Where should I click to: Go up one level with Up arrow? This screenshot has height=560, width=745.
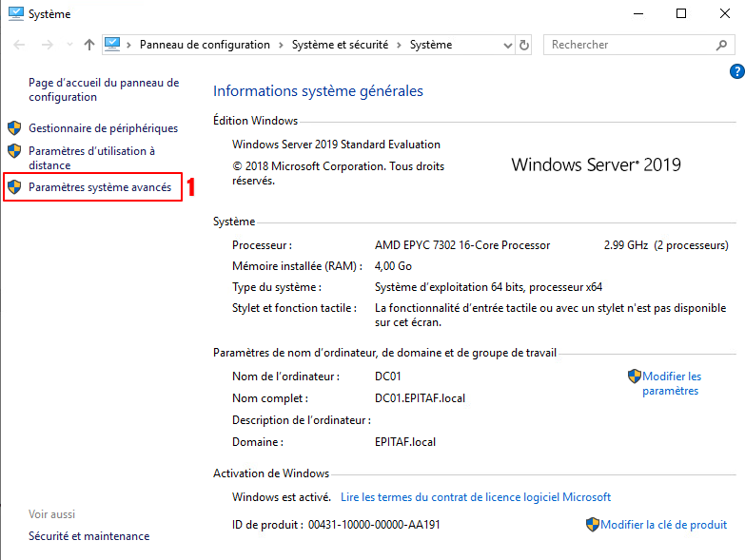89,45
